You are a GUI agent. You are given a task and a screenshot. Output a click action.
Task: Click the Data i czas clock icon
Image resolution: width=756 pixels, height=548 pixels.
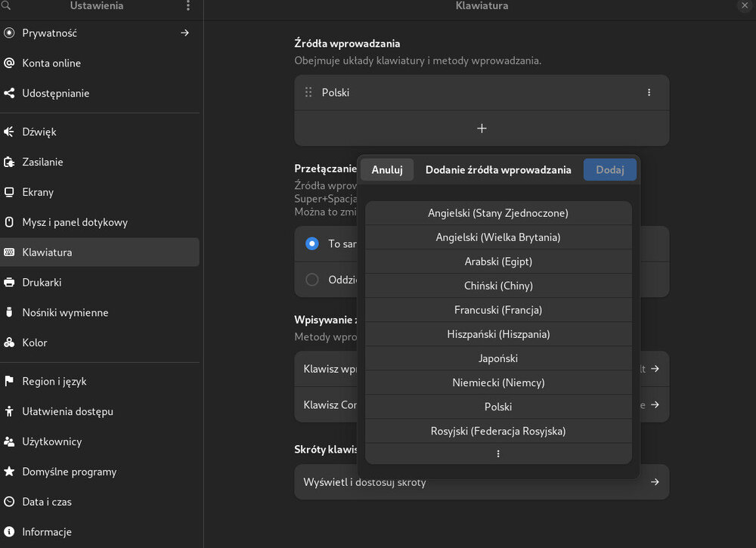pos(9,502)
